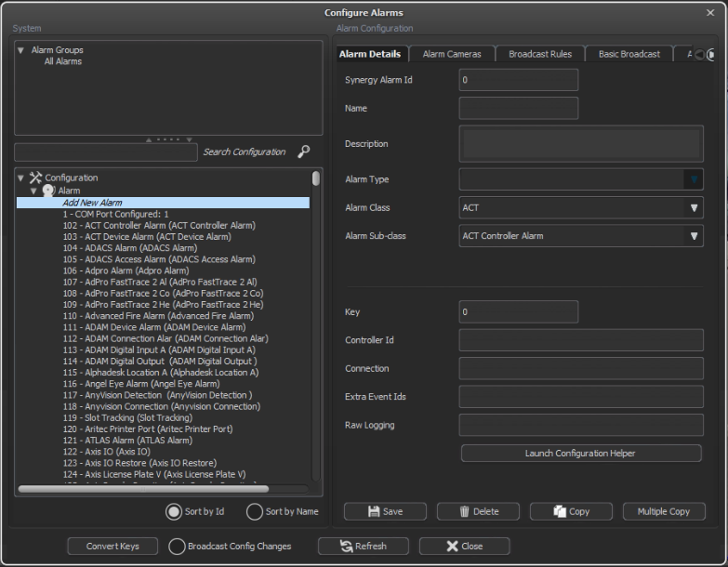
Task: Click the Convert Keys button
Action: point(113,547)
